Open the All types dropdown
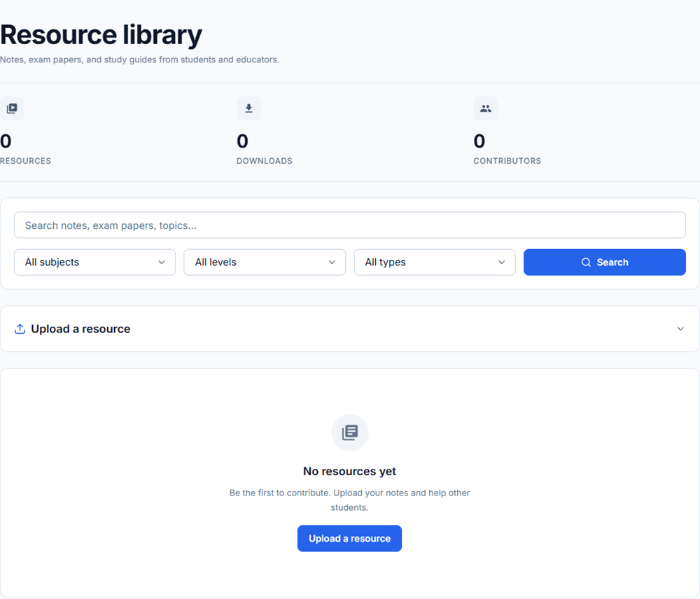 pos(435,262)
